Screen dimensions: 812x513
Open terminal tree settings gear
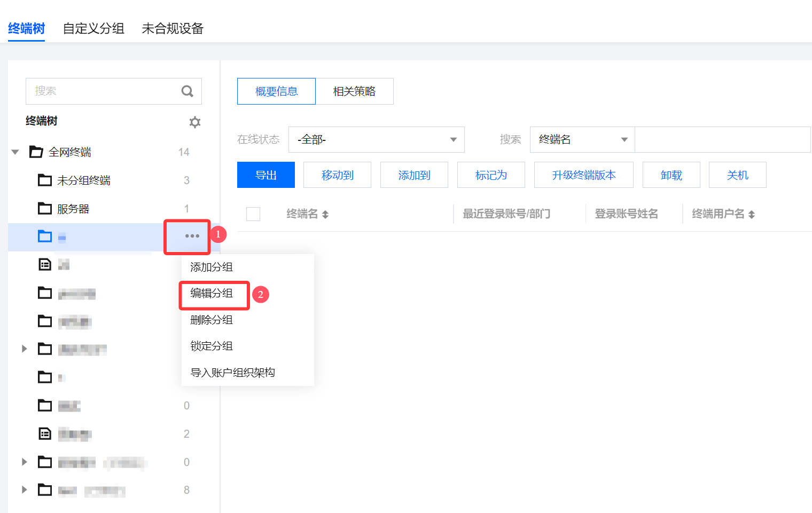(195, 122)
